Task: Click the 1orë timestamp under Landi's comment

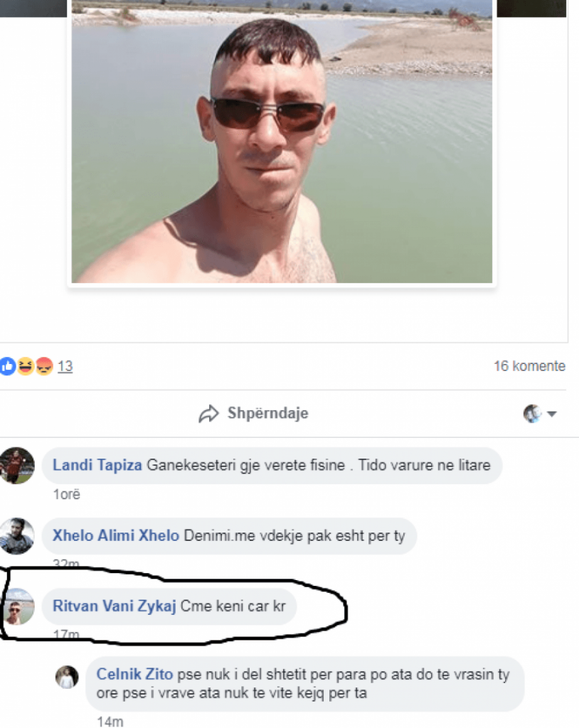Action: click(66, 495)
